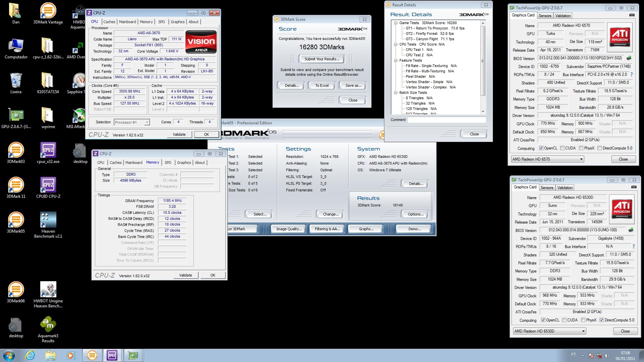Open Validation tab in HD 6530D GPU-Z
The width and height of the screenshot is (644, 362).
(565, 188)
